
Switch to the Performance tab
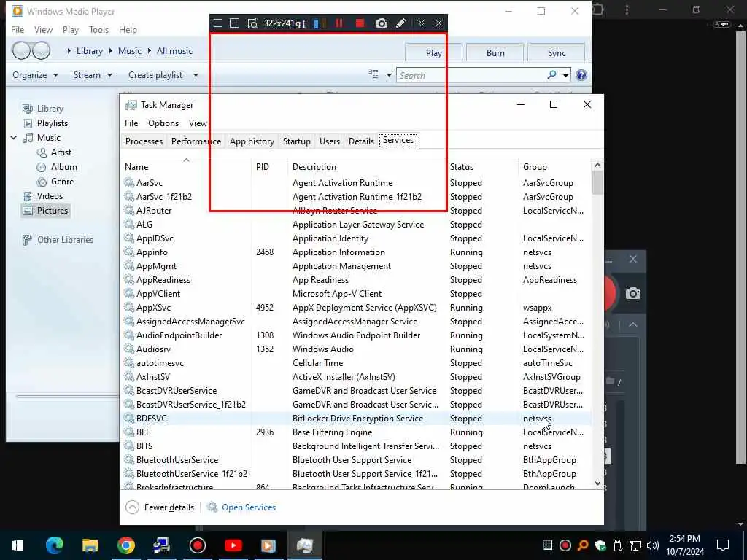[196, 141]
